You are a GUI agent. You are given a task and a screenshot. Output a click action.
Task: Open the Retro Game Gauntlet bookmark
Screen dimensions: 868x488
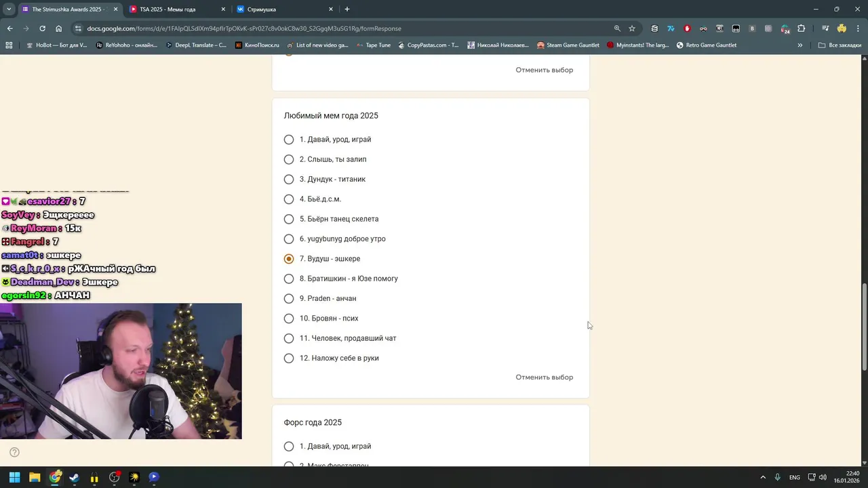[706, 45]
